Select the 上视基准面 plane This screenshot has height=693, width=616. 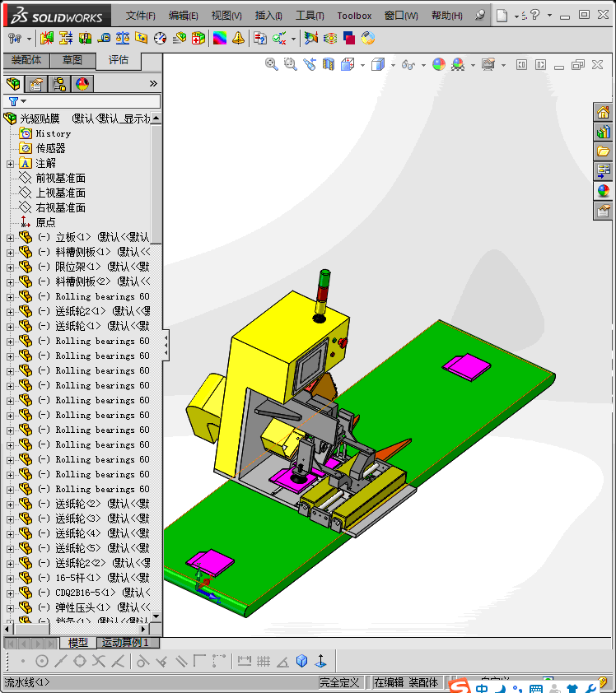[61, 193]
